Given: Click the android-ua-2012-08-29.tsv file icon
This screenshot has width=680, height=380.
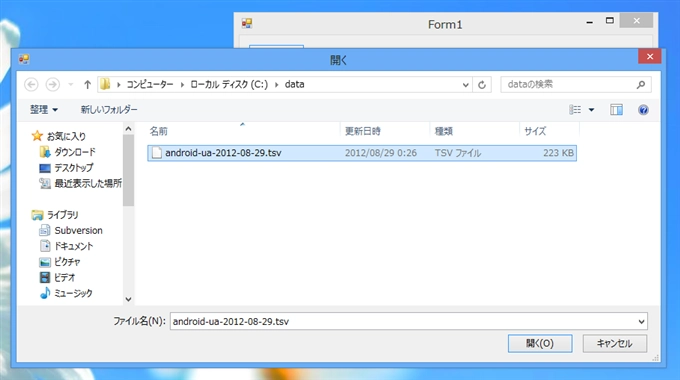Looking at the screenshot, I should point(156,153).
